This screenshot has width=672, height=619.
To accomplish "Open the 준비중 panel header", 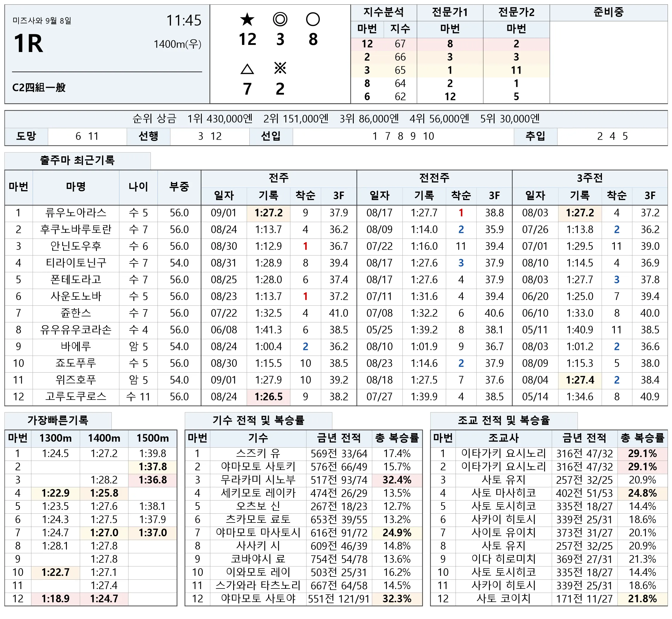I will point(608,13).
